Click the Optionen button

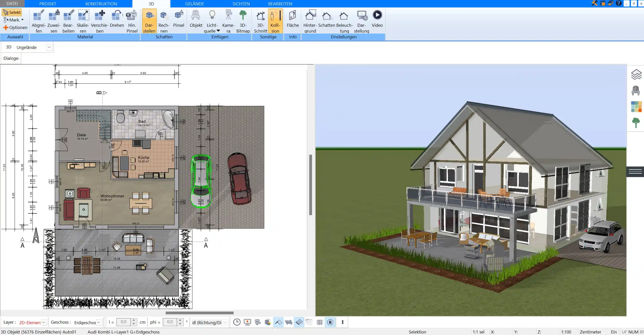pos(15,27)
